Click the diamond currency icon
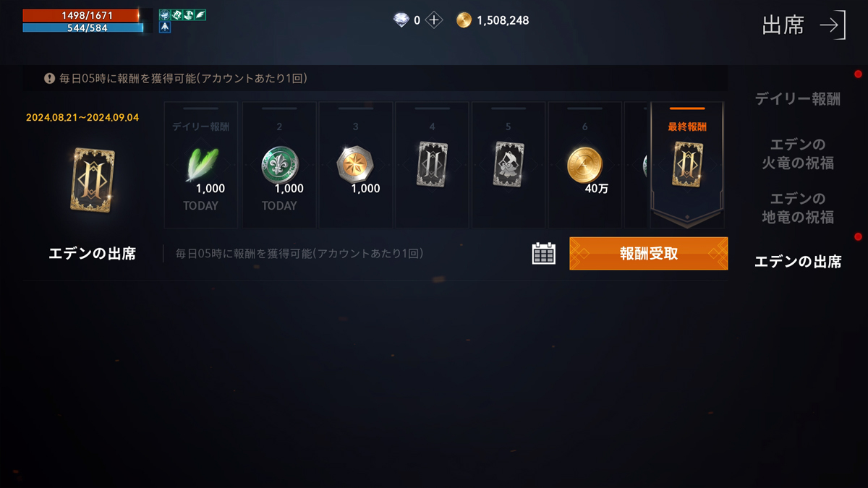 pyautogui.click(x=401, y=20)
